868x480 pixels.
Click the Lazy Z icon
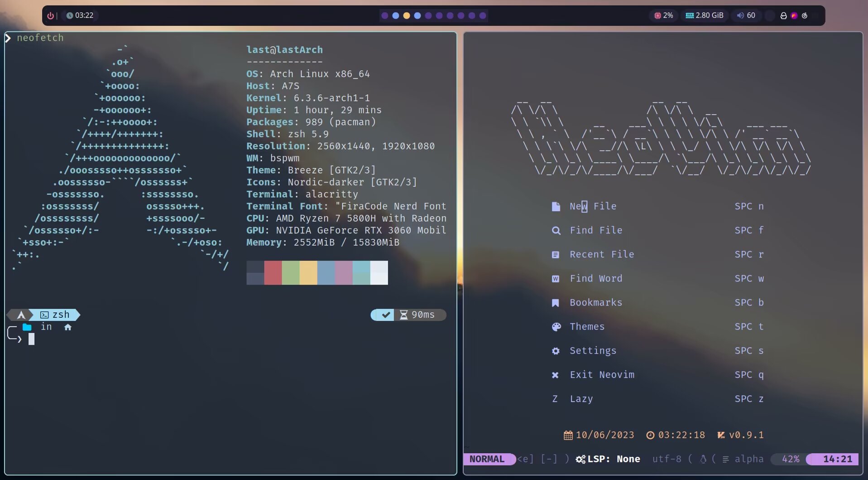[555, 399]
